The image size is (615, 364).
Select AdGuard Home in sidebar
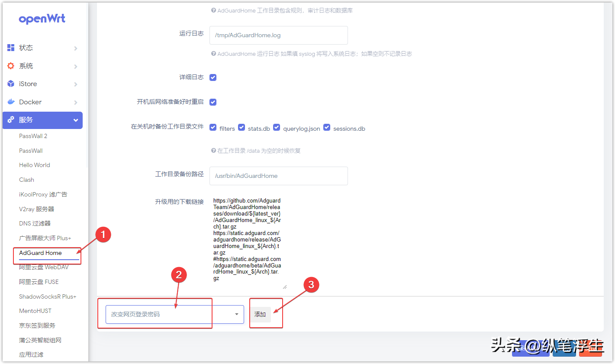[x=40, y=253]
